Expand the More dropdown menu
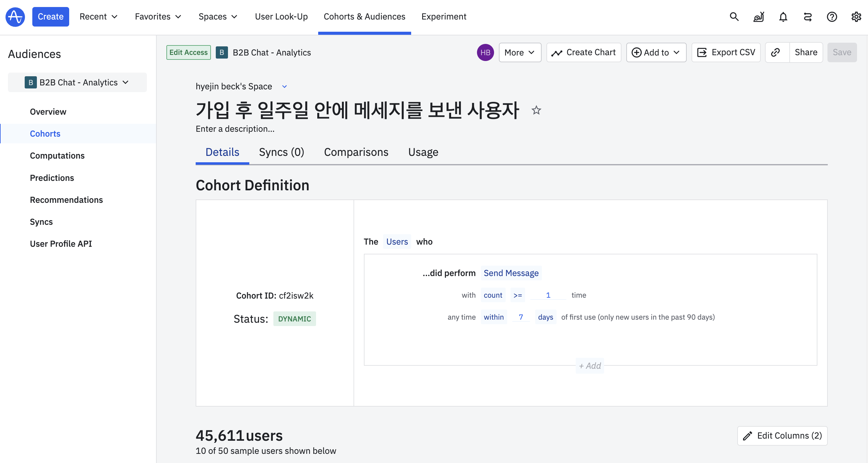868x463 pixels. point(520,52)
